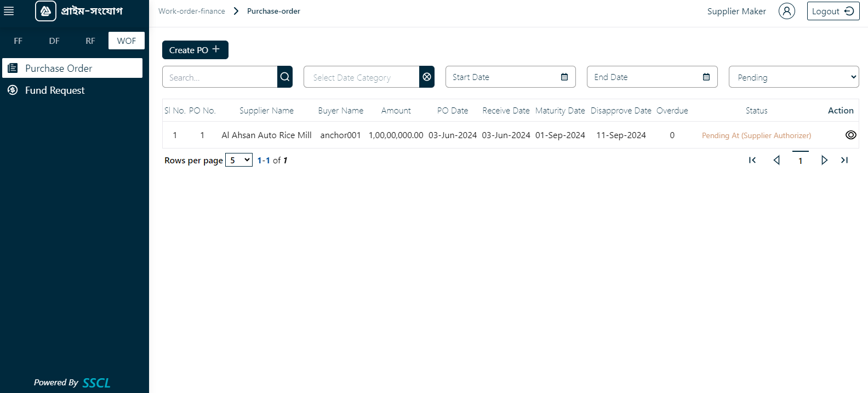Image resolution: width=868 pixels, height=393 pixels.
Task: Go to previous page arrow
Action: (x=776, y=160)
